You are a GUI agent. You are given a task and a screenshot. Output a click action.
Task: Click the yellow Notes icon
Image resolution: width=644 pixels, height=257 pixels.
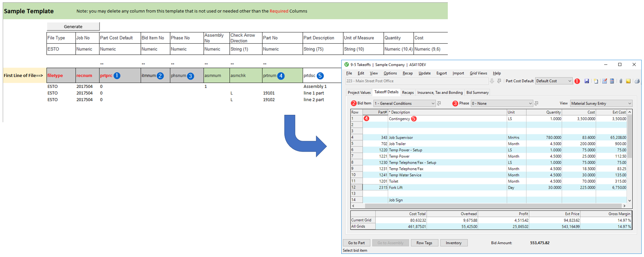click(628, 81)
